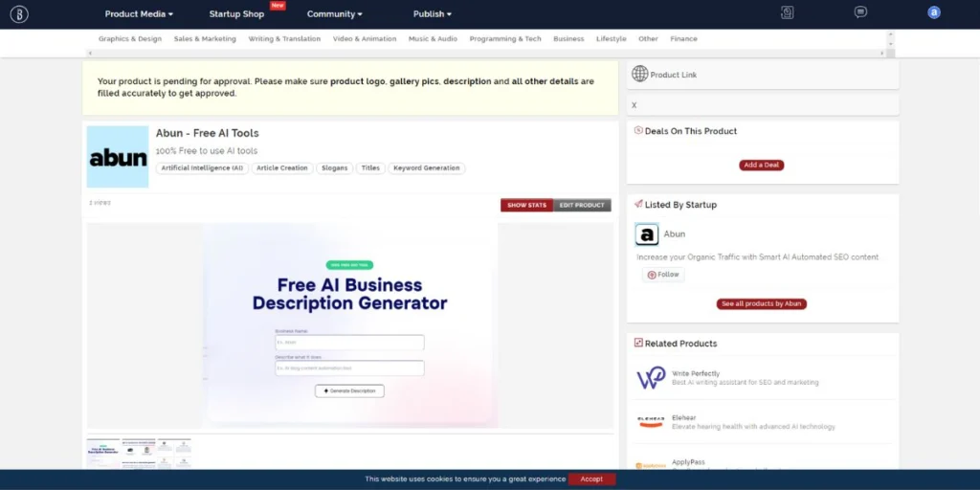
Task: Select the Sales & Marketing category
Action: tap(205, 38)
